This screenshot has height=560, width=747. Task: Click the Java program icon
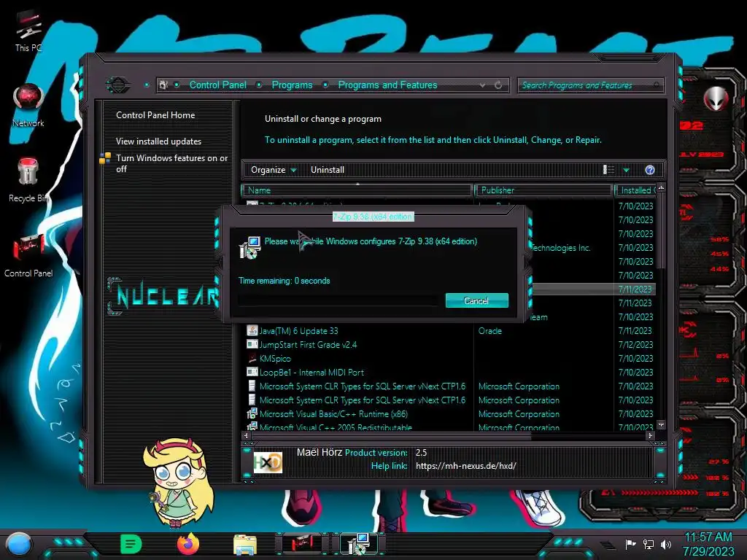[x=252, y=330]
